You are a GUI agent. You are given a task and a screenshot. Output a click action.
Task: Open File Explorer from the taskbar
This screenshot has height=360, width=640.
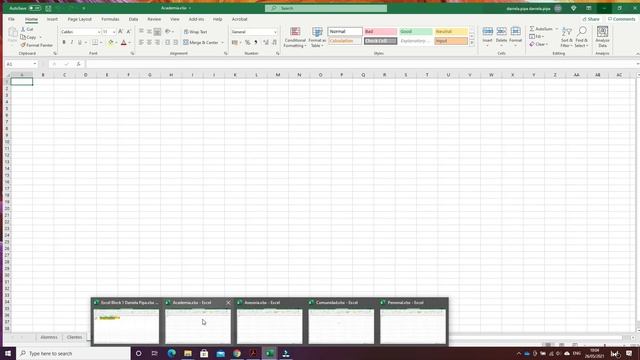(188, 353)
